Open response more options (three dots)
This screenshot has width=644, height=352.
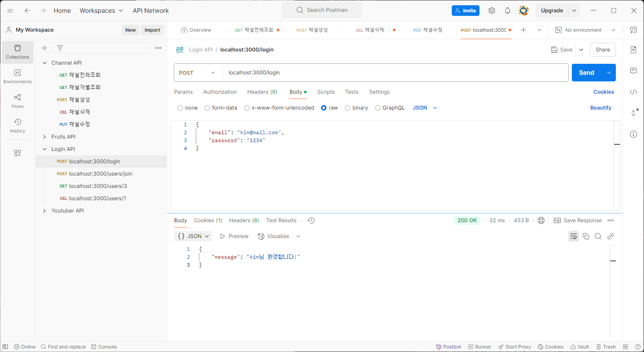(611, 220)
